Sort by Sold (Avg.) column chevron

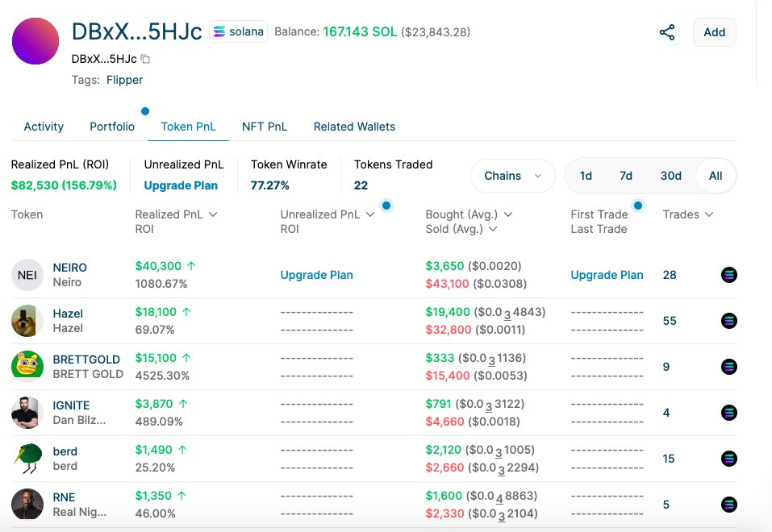493,230
